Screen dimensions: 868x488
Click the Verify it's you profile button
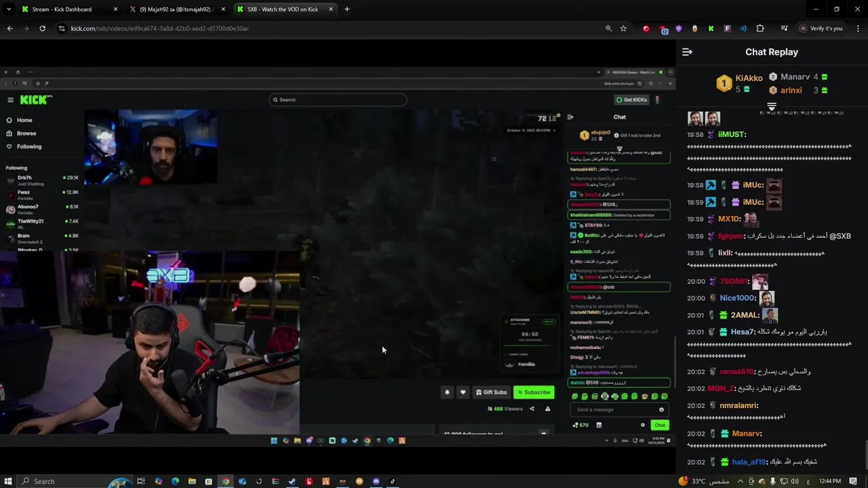821,28
